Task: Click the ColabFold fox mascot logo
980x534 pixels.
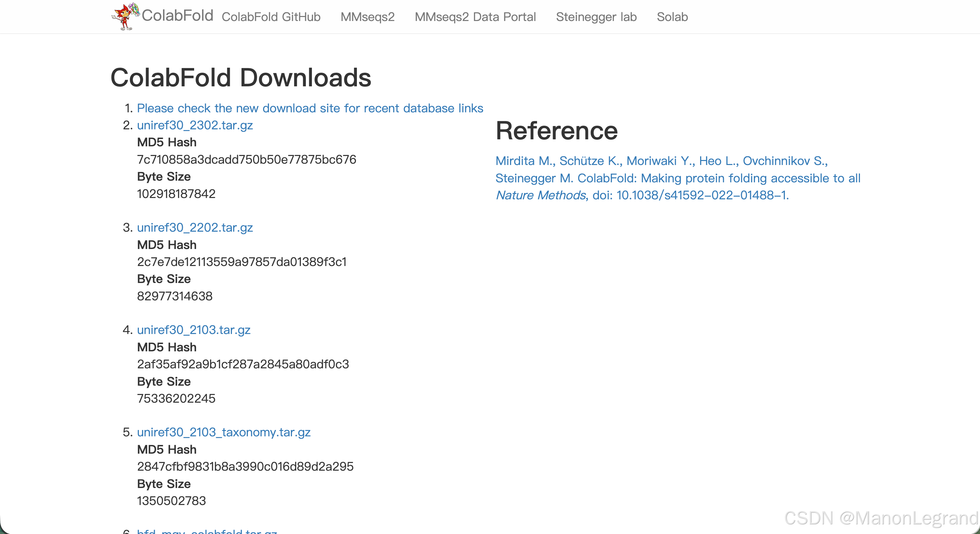Action: pos(125,16)
